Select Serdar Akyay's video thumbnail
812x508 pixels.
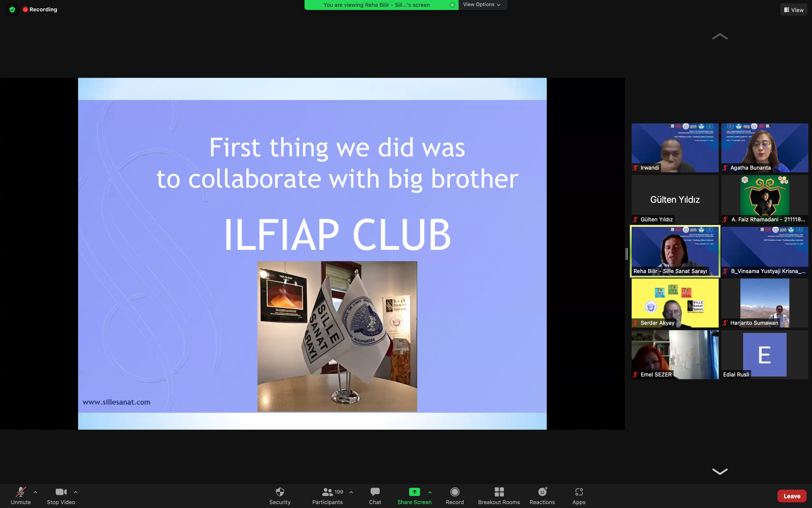point(675,303)
